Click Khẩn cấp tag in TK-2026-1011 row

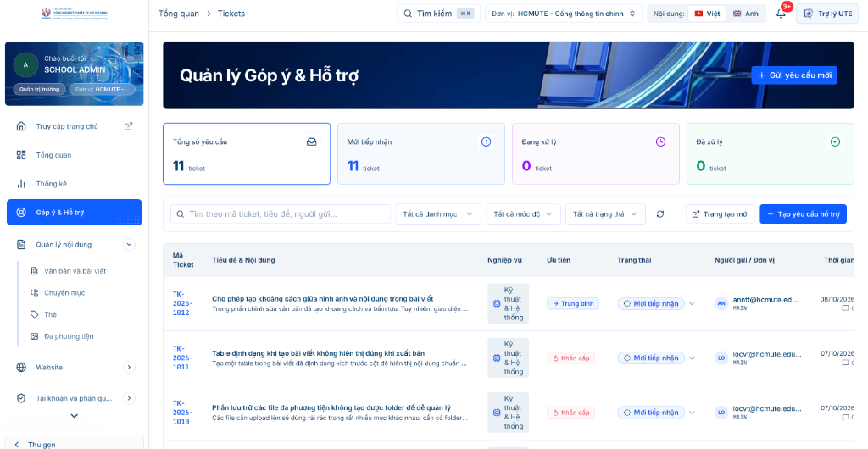[570, 358]
